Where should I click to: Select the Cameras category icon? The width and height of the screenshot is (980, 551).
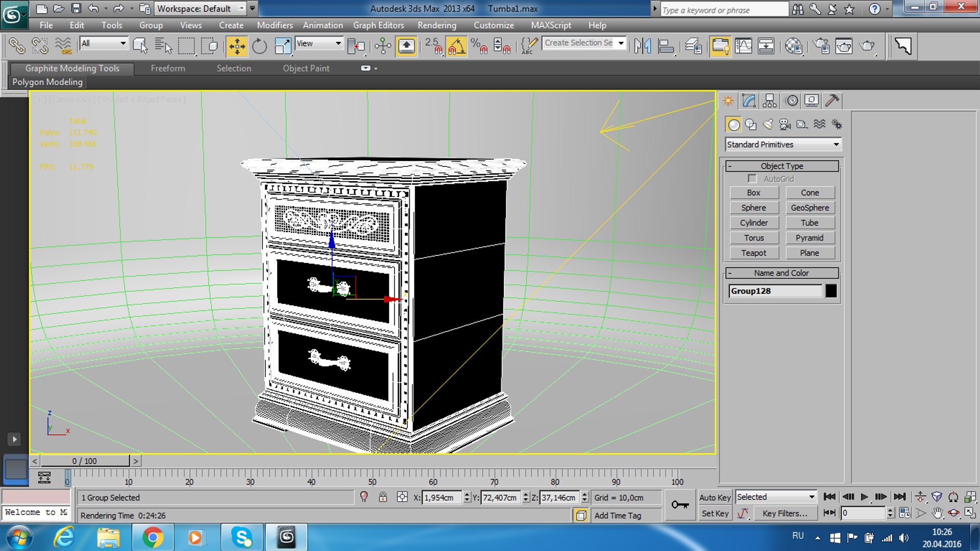click(785, 124)
